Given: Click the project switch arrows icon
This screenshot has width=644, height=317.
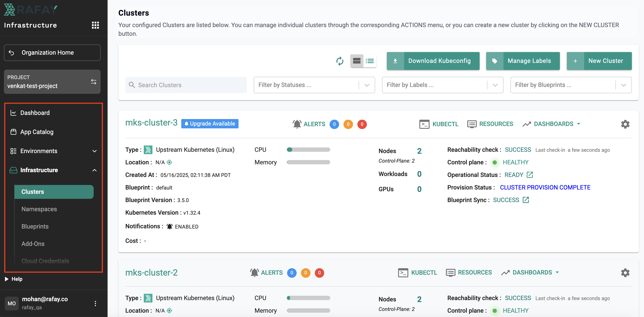Looking at the screenshot, I should [93, 82].
